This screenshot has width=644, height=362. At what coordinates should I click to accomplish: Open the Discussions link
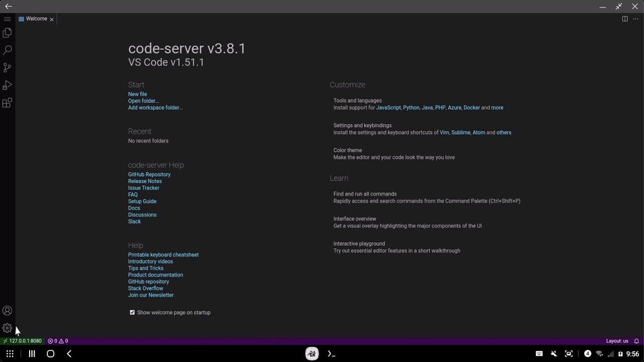[142, 215]
